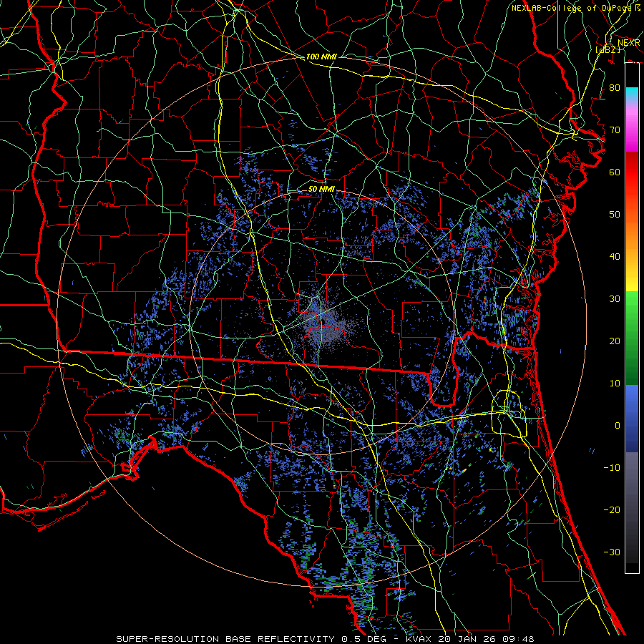Click the 20 dBZ value on the scale
Image resolution: width=644 pixels, height=644 pixels.
tap(615, 341)
